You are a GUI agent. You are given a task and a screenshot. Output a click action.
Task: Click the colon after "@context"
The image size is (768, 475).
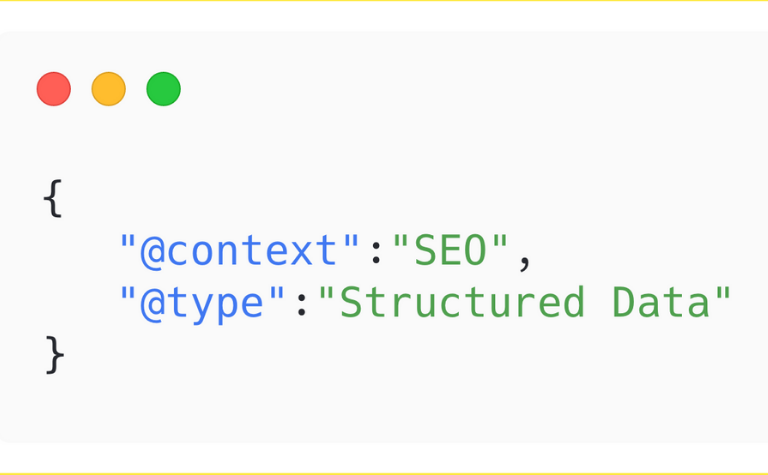[376, 255]
